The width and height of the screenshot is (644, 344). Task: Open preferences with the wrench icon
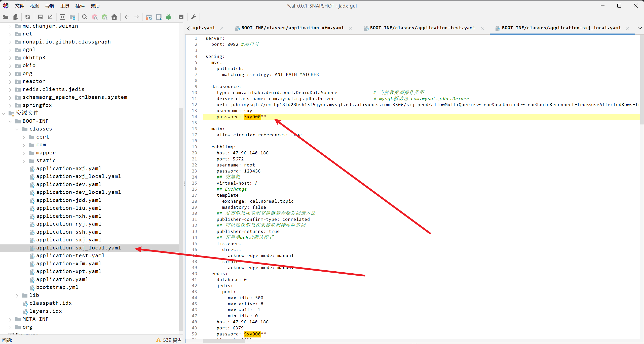pos(194,17)
